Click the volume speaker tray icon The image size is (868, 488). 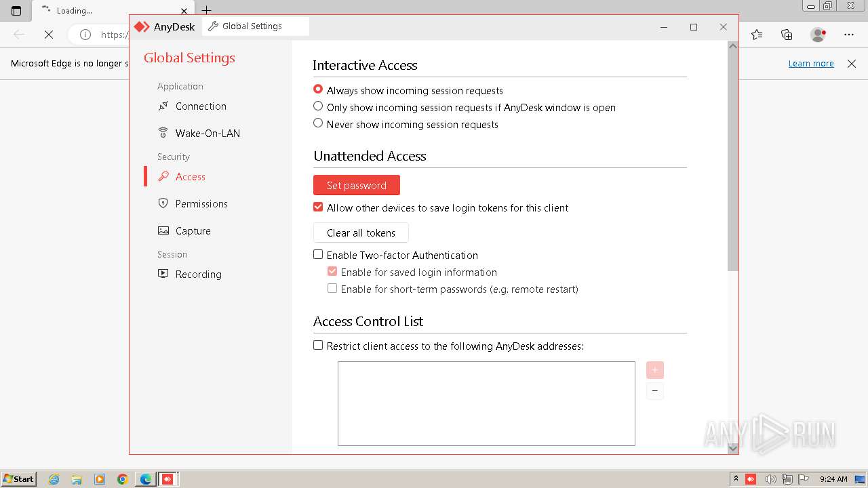click(770, 479)
